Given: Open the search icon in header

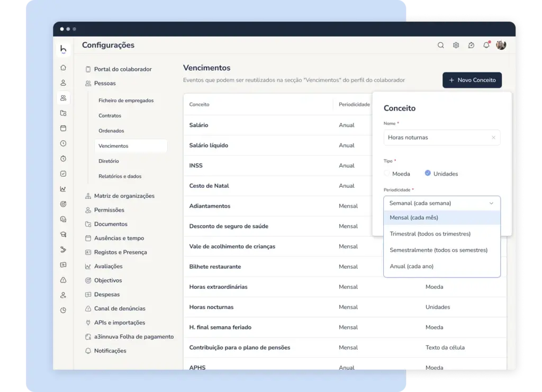Looking at the screenshot, I should pos(440,45).
